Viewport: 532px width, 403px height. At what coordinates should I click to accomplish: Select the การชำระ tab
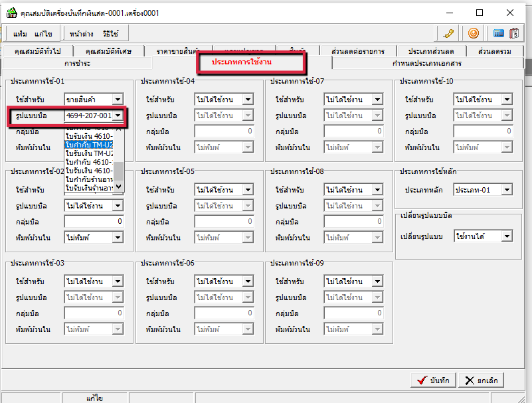pos(77,63)
